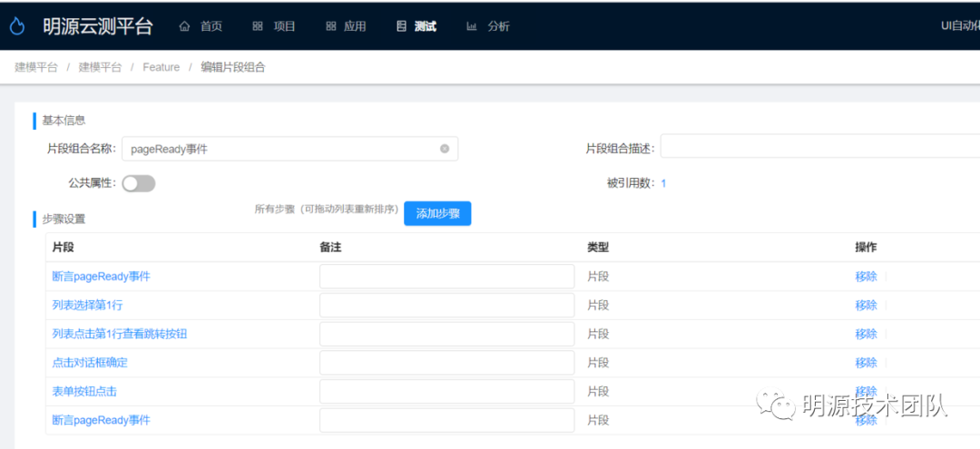Click the document icon beside 测试
The height and width of the screenshot is (449, 980).
pyautogui.click(x=401, y=26)
